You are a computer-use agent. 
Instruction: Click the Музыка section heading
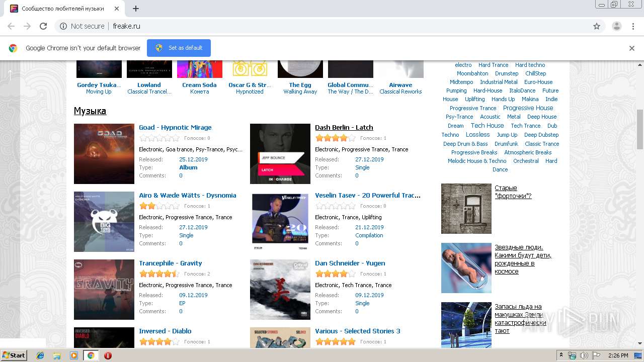coord(90,111)
